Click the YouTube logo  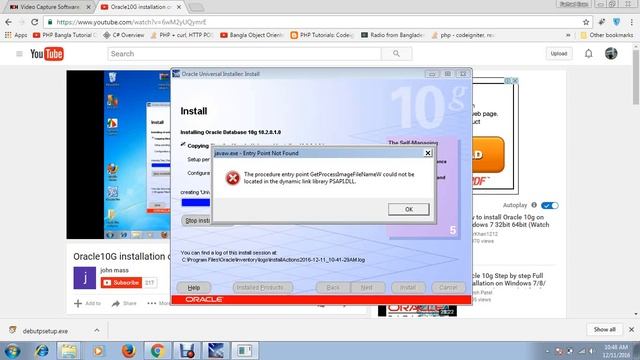[47, 53]
